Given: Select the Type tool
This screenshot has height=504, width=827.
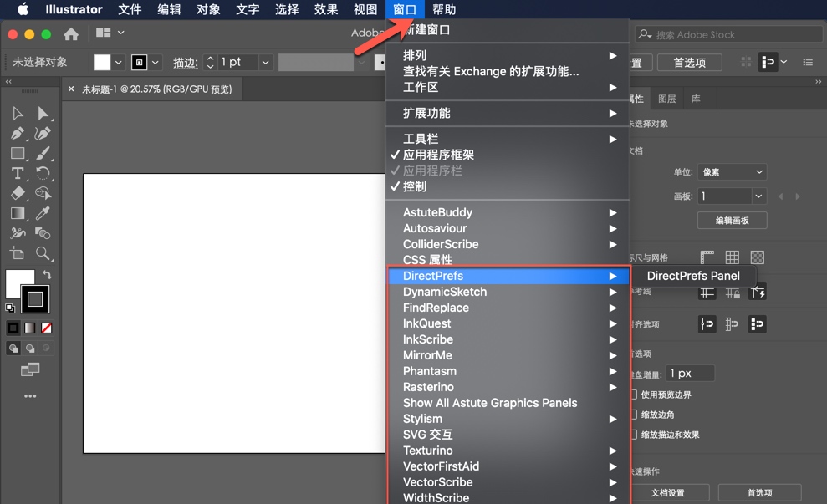Looking at the screenshot, I should 18,173.
